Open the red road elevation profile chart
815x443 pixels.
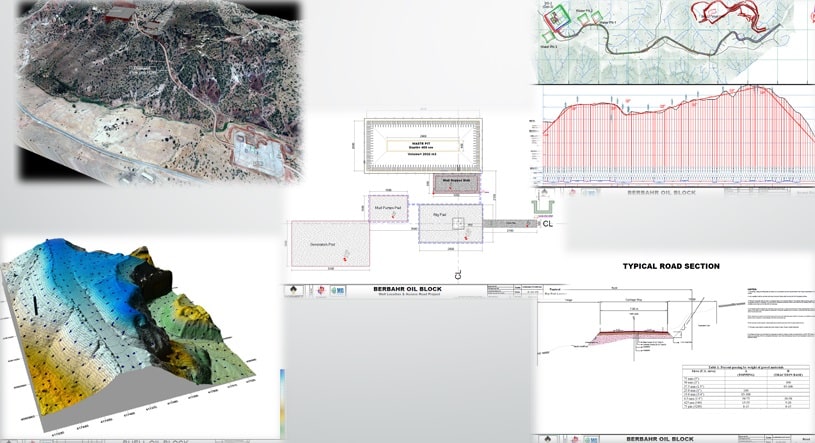pyautogui.click(x=677, y=136)
